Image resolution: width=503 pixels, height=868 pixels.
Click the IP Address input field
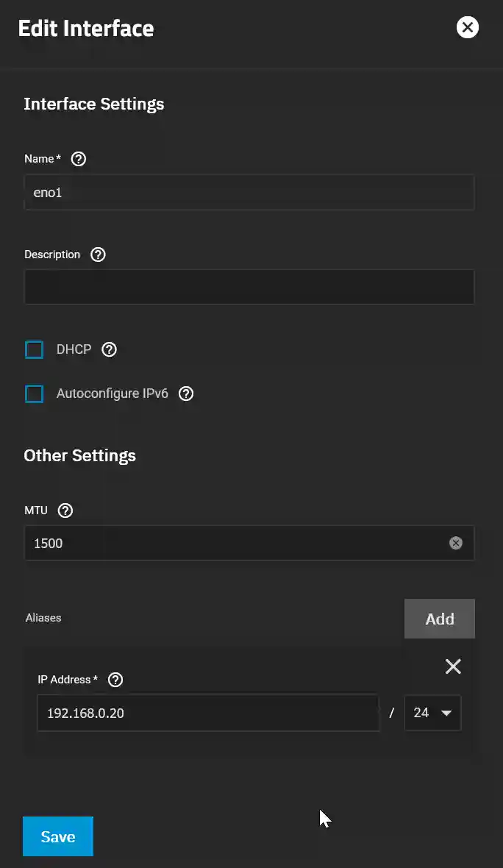[x=208, y=712]
